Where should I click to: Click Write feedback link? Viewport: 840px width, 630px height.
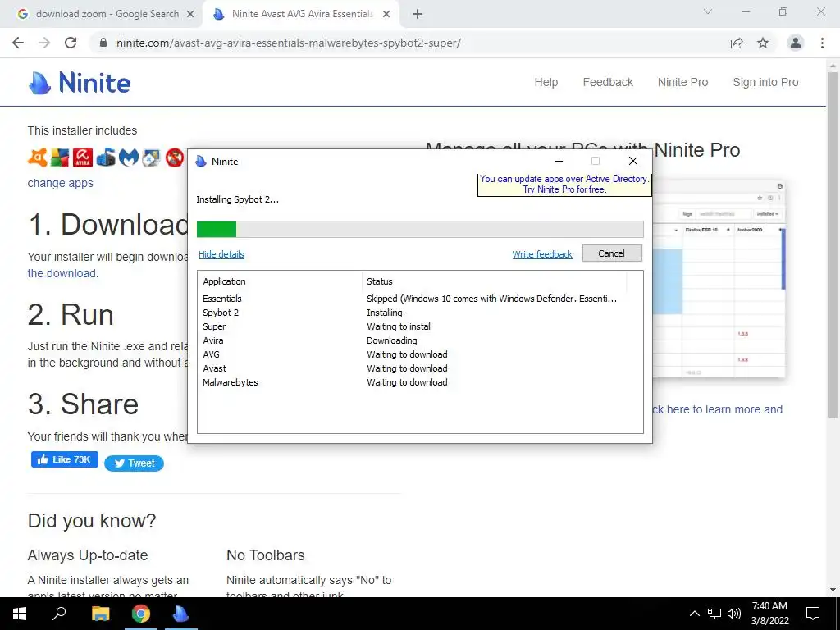pos(542,254)
